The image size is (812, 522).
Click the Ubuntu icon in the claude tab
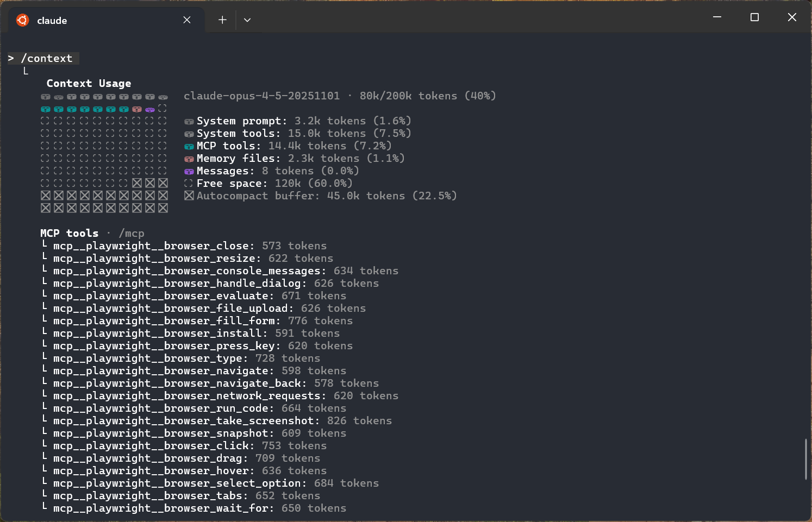pos(22,20)
